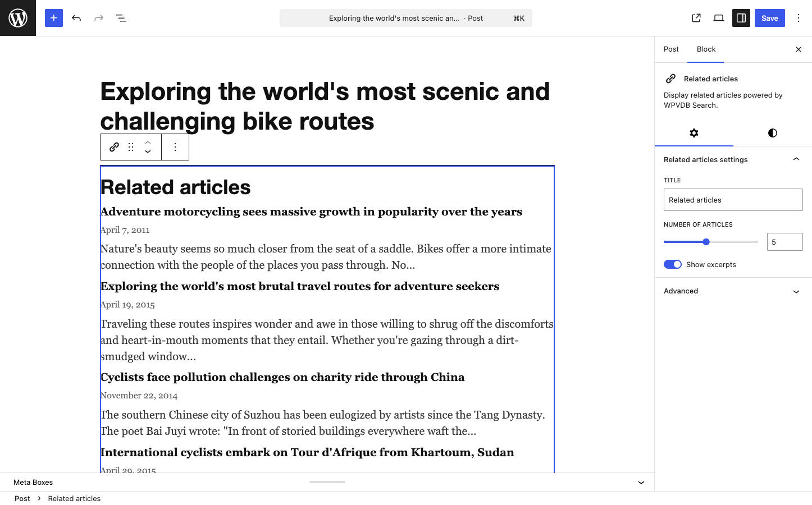
Task: Click the Title input field
Action: [x=733, y=200]
